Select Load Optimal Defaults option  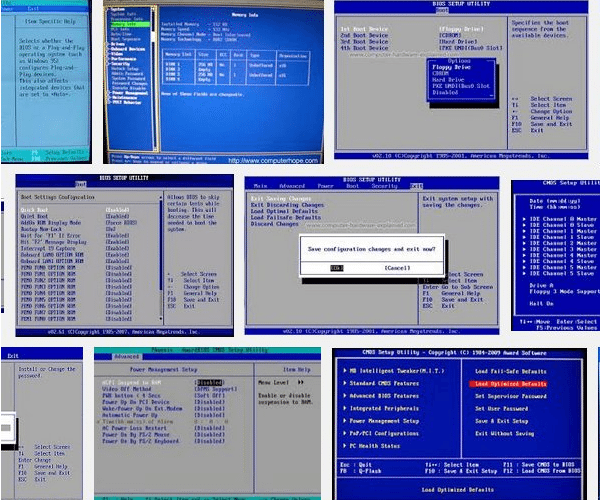point(284,211)
